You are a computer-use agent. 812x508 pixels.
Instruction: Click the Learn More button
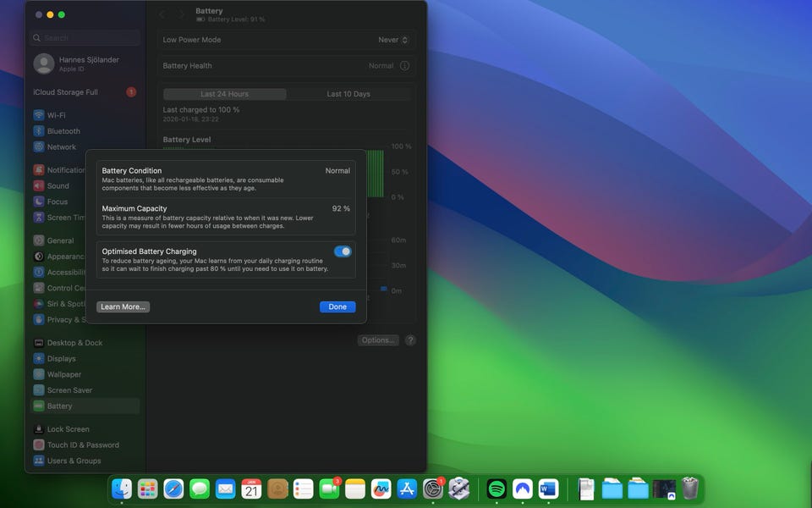pos(123,306)
